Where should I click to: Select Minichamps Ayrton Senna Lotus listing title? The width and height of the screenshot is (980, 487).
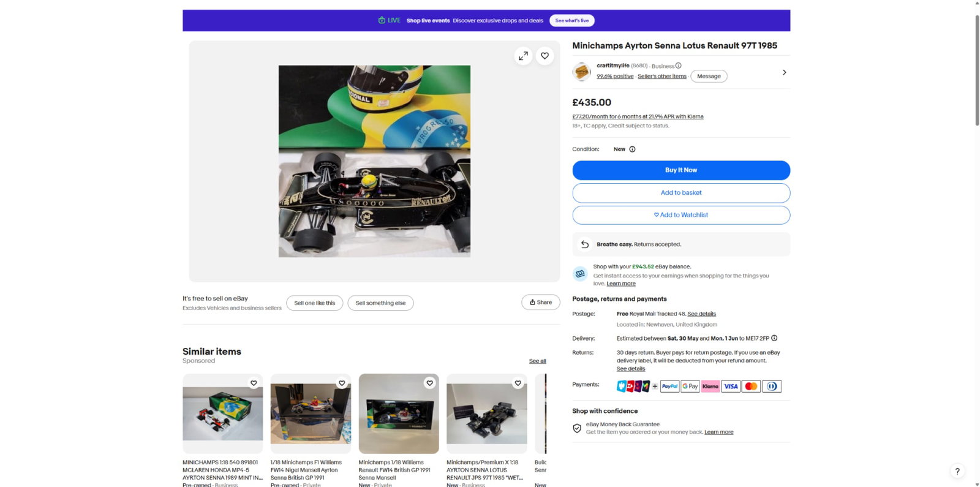pos(674,45)
